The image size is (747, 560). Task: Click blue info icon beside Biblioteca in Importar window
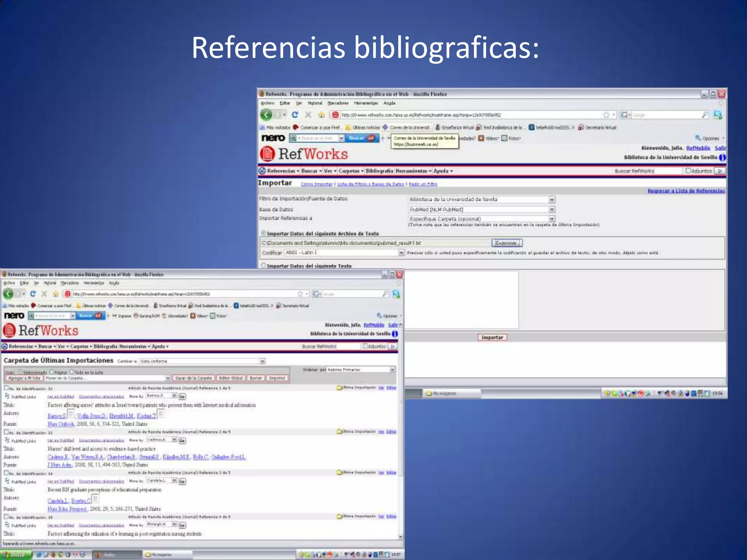[x=722, y=157]
